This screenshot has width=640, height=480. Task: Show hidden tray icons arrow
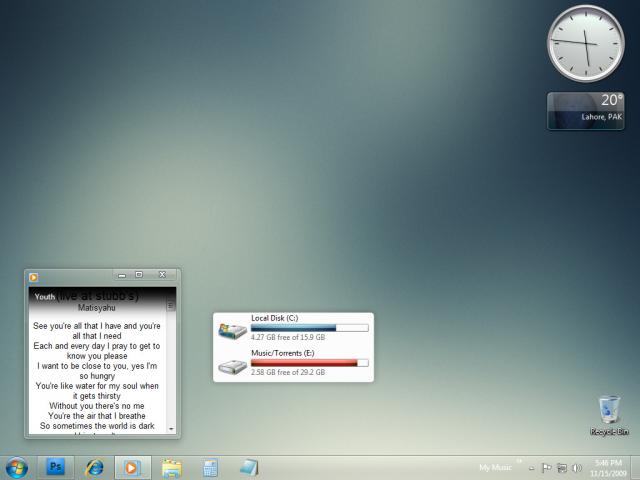click(531, 468)
